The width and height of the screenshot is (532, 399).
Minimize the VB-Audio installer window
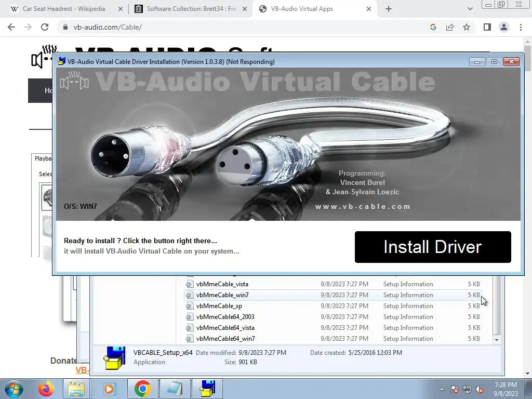477,61
